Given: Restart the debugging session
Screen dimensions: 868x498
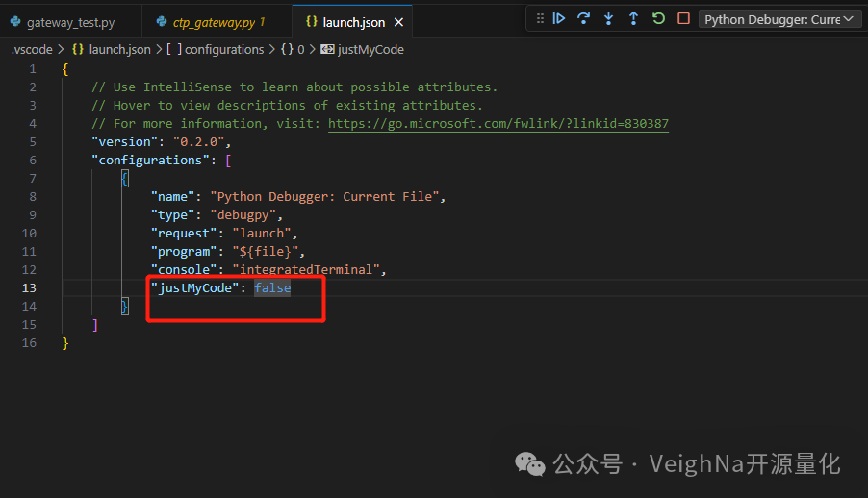Looking at the screenshot, I should point(658,19).
